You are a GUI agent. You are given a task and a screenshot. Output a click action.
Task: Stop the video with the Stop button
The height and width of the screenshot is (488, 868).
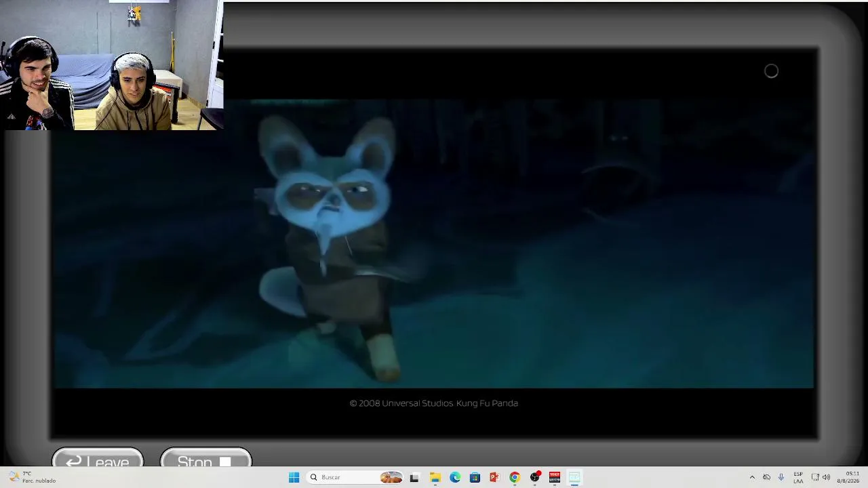pos(205,458)
